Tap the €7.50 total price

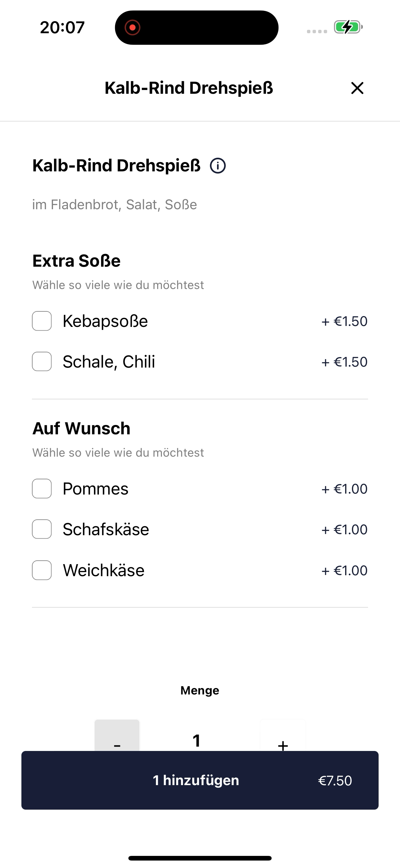coord(335,781)
